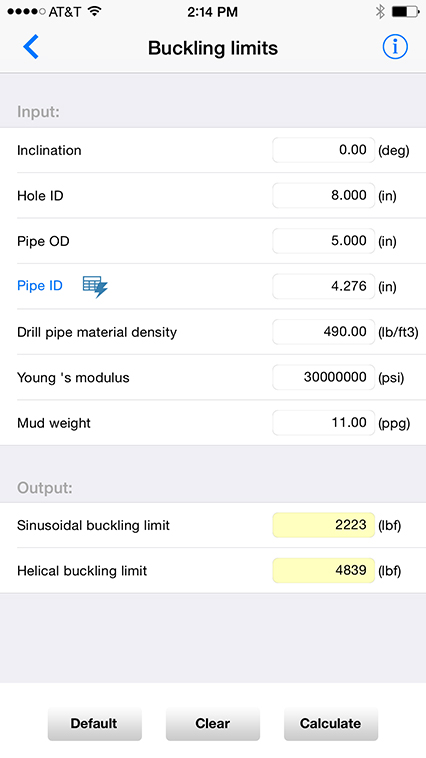426x758 pixels.
Task: Select drill pipe material density field
Action: [323, 332]
